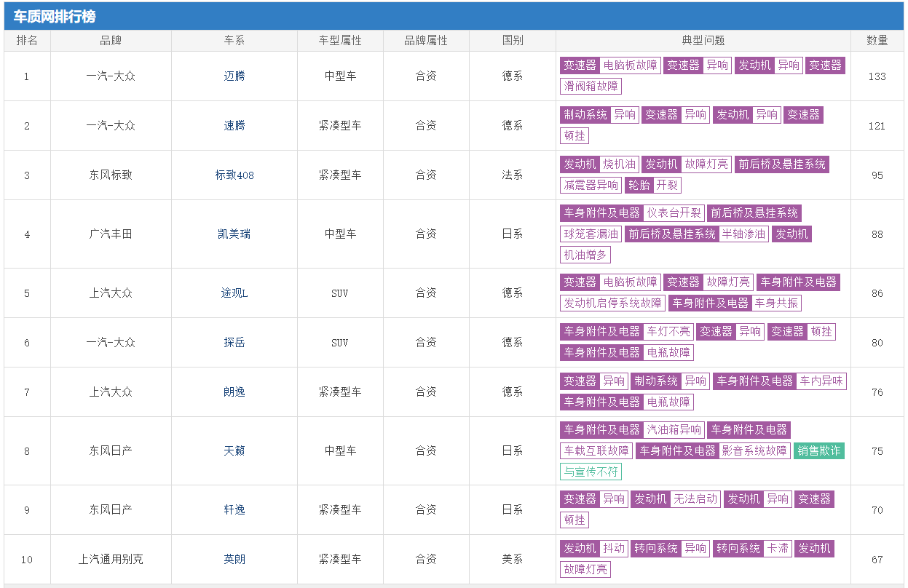The width and height of the screenshot is (908, 588).
Task: Click the 途观L series link
Action: pyautogui.click(x=234, y=293)
